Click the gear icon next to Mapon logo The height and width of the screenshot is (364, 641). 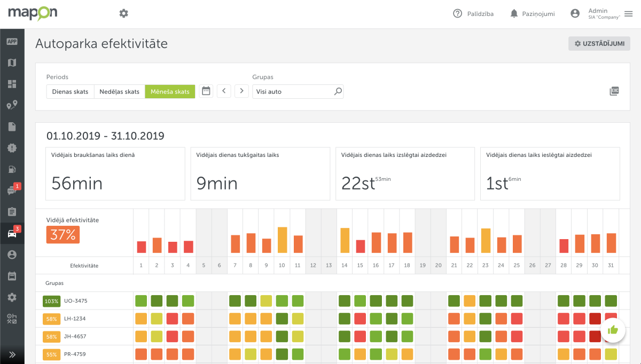123,13
